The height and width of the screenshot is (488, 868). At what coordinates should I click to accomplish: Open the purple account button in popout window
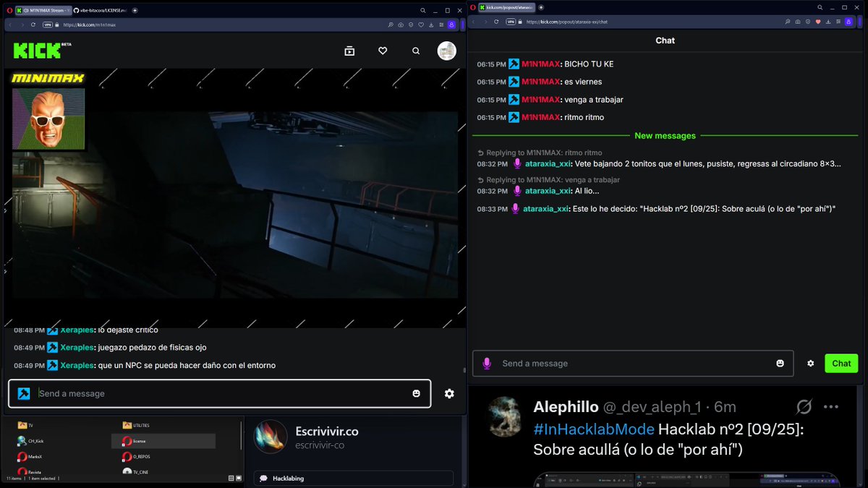[x=849, y=22]
